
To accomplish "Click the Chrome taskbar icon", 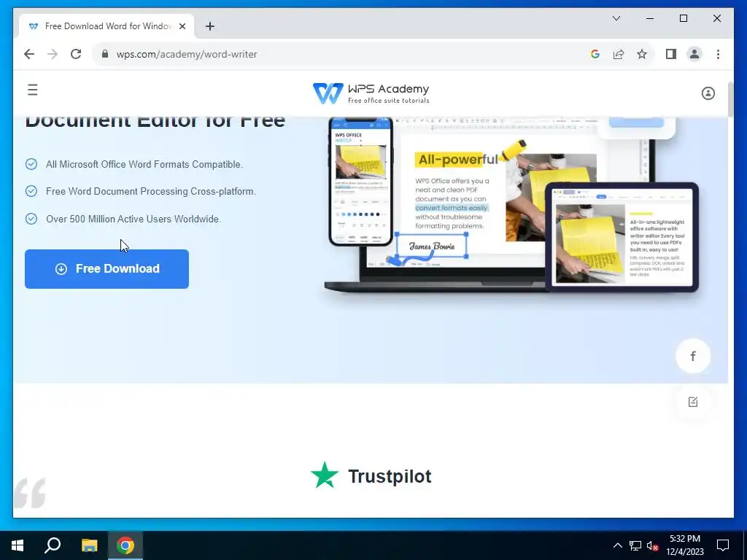I will 125,545.
